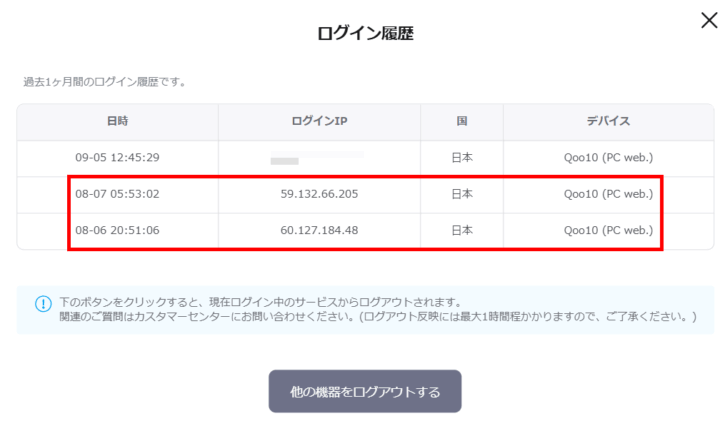The width and height of the screenshot is (725, 426).
Task: Select the 08-06 20:51:06 date entry
Action: pos(117,230)
